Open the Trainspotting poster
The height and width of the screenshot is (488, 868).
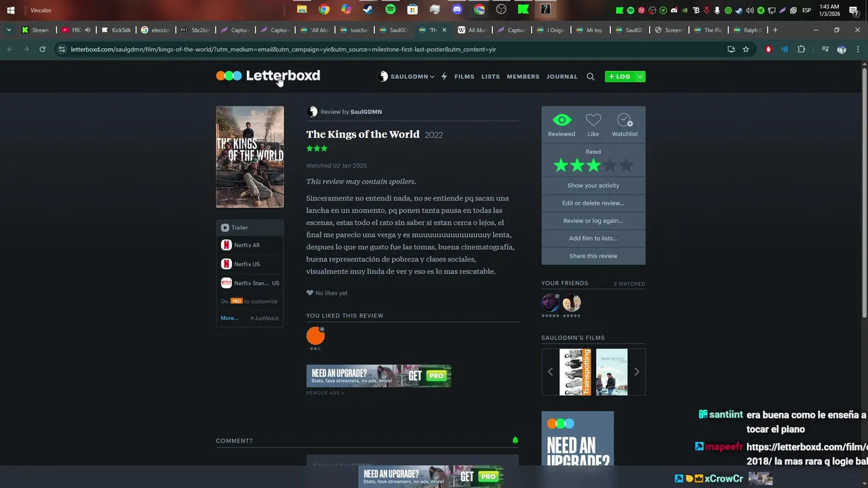(x=575, y=372)
